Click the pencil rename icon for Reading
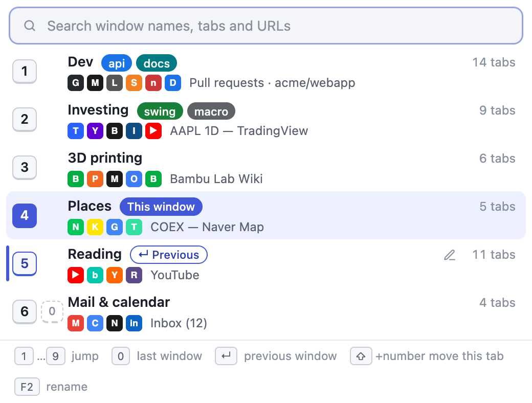Viewport: 532px width, 403px height. [x=450, y=255]
